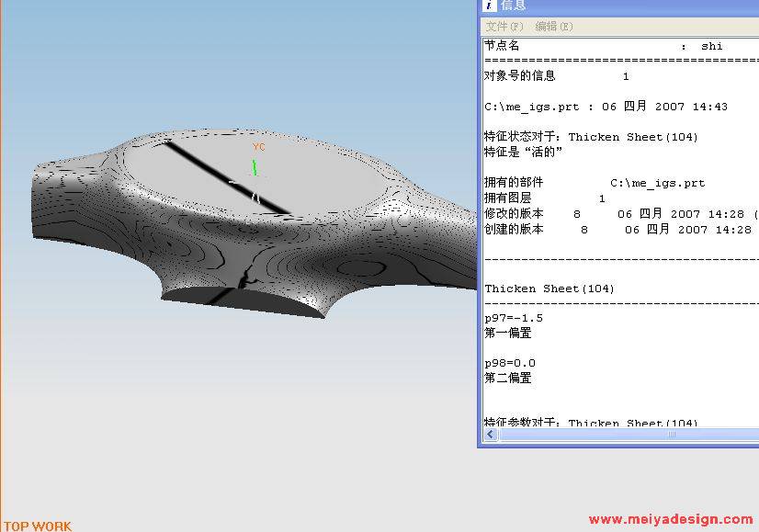
Task: Click the '对象号的信息' line
Action: (x=557, y=76)
